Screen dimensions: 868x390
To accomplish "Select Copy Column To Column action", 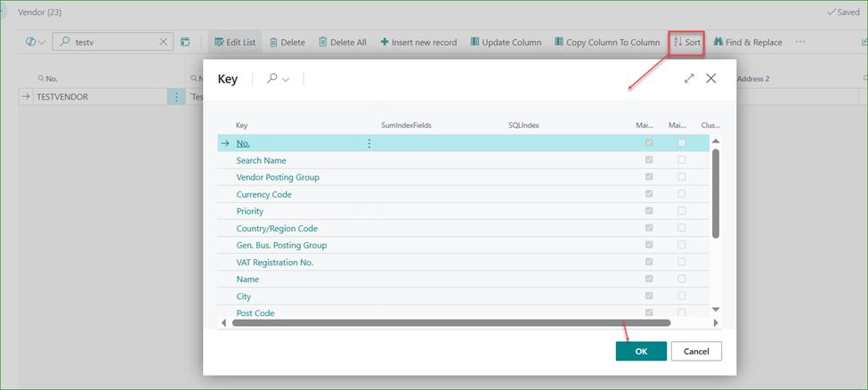I will click(x=607, y=42).
